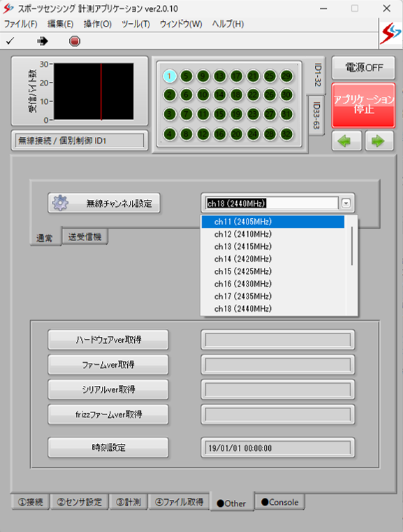Switch to the 送受信機 tab
The height and width of the screenshot is (532, 403).
pos(85,236)
